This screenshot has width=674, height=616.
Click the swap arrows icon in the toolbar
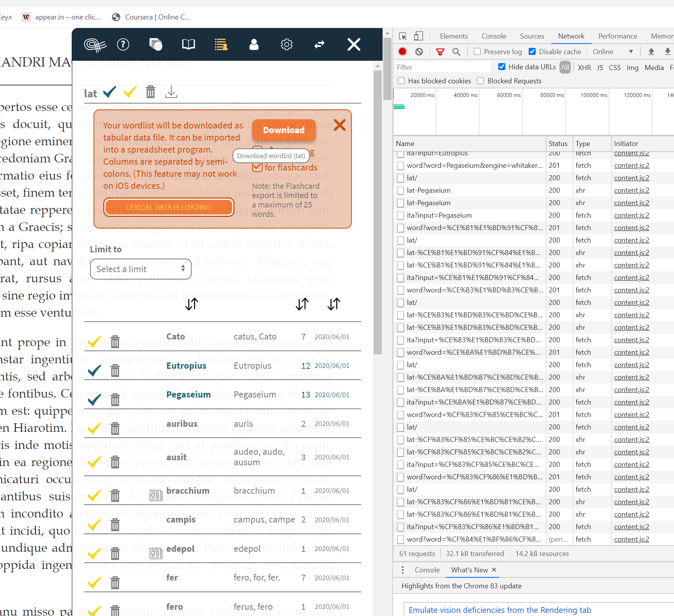point(319,44)
